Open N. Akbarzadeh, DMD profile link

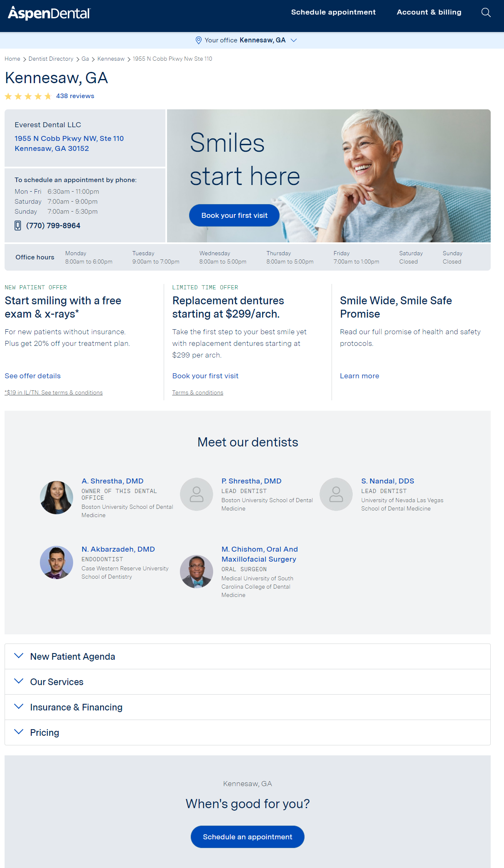(118, 549)
